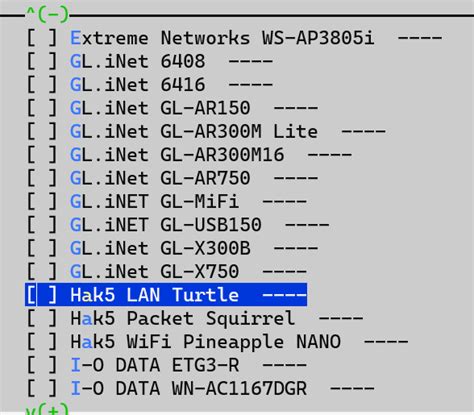Click the green scroll-down v(+) indicator
This screenshot has width=474, height=415.
coord(47,409)
